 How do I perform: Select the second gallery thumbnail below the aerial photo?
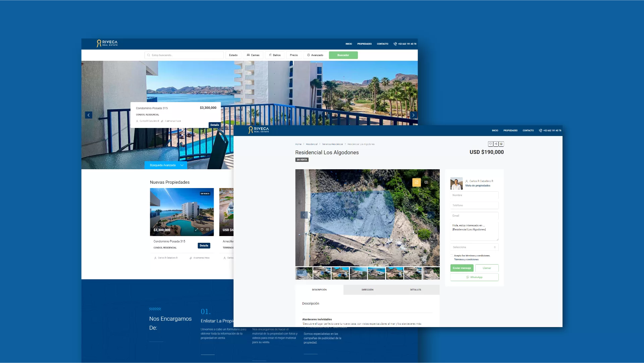[322, 273]
